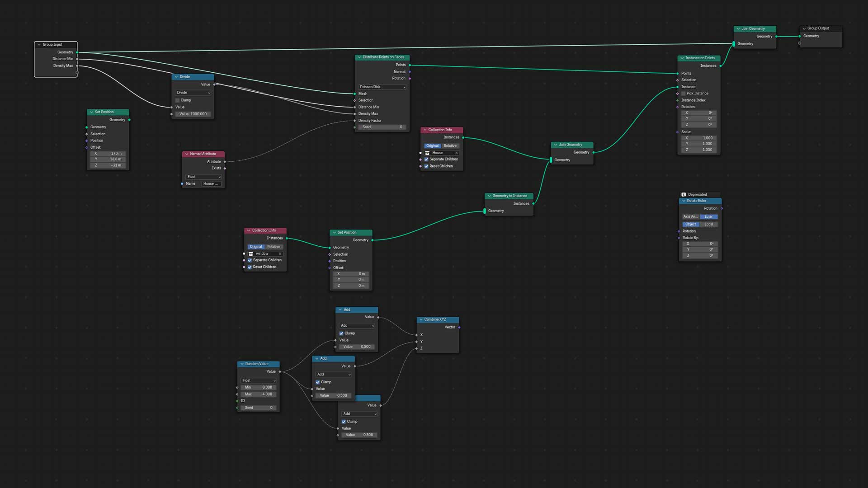Click Random Value Max field 4.000

point(259,394)
